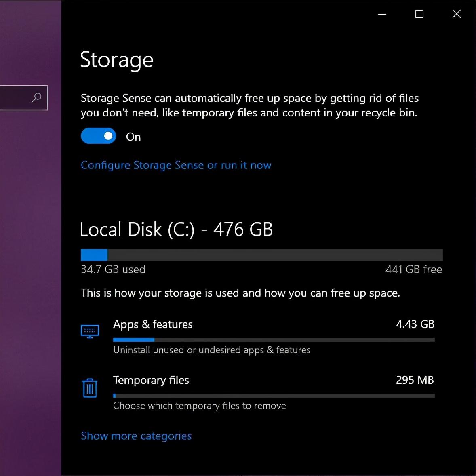
Task: Click the 441 GB free label
Action: click(x=414, y=269)
